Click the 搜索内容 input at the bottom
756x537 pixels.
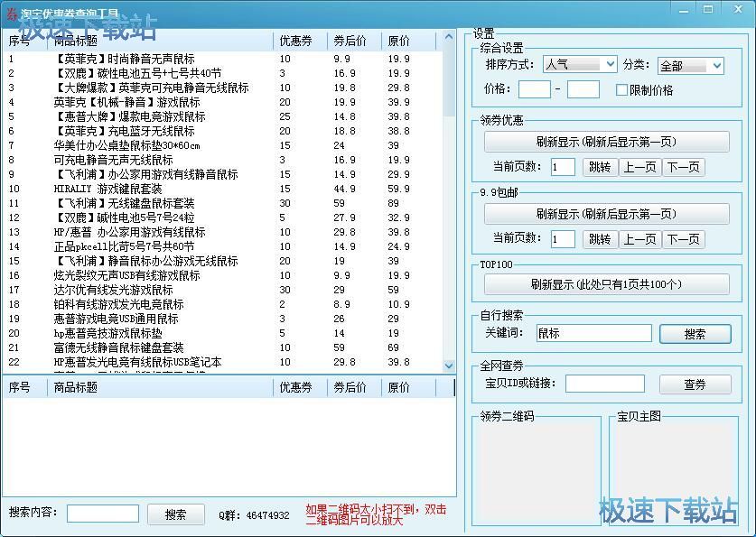click(x=103, y=514)
